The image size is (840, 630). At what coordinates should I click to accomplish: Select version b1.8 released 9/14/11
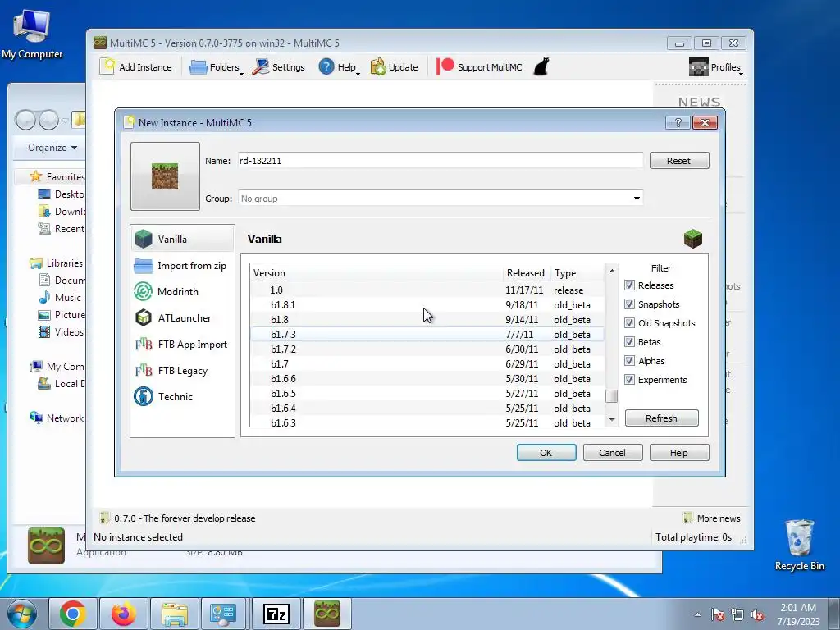427,319
